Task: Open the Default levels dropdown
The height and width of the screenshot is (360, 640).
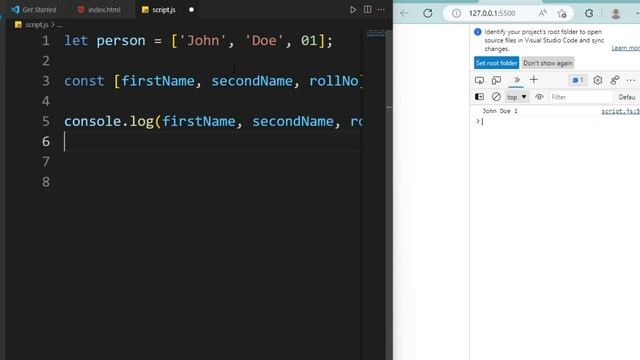Action: click(x=627, y=97)
